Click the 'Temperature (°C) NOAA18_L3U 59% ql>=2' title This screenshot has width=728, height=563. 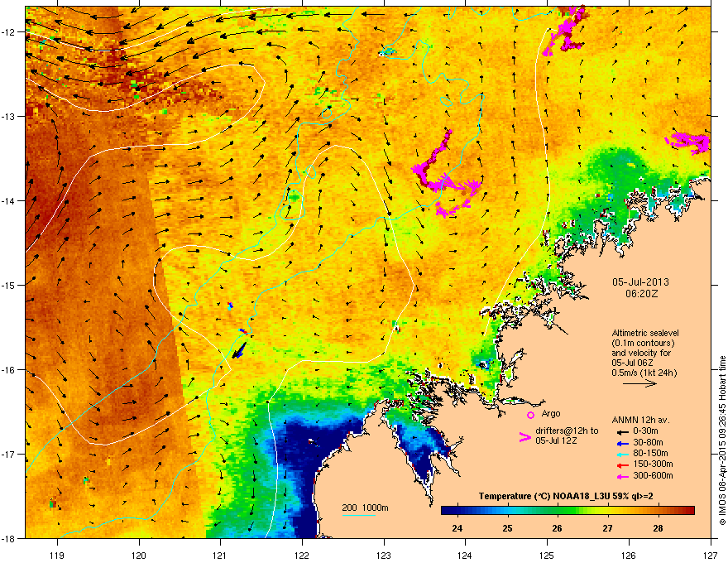pos(566,496)
